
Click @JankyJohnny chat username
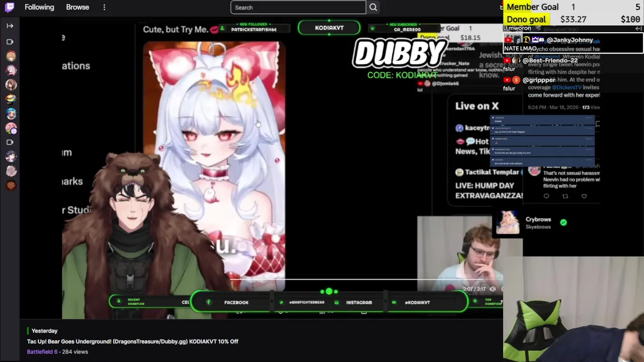pyautogui.click(x=570, y=40)
